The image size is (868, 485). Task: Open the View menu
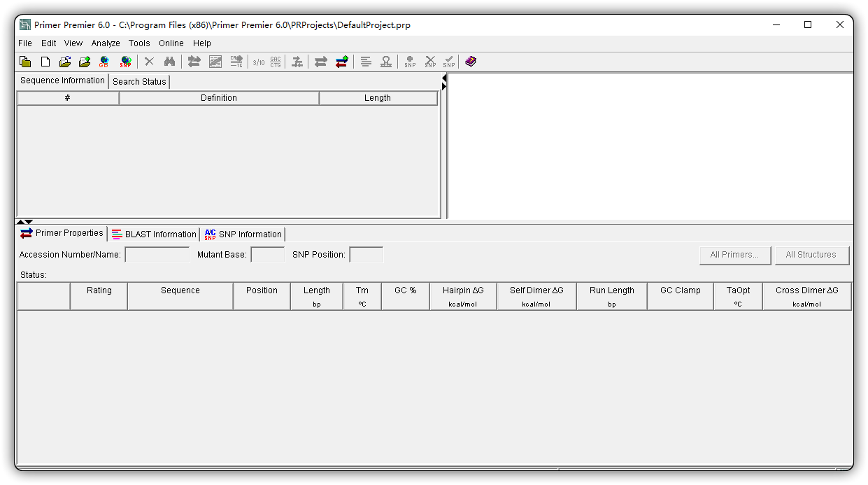73,43
